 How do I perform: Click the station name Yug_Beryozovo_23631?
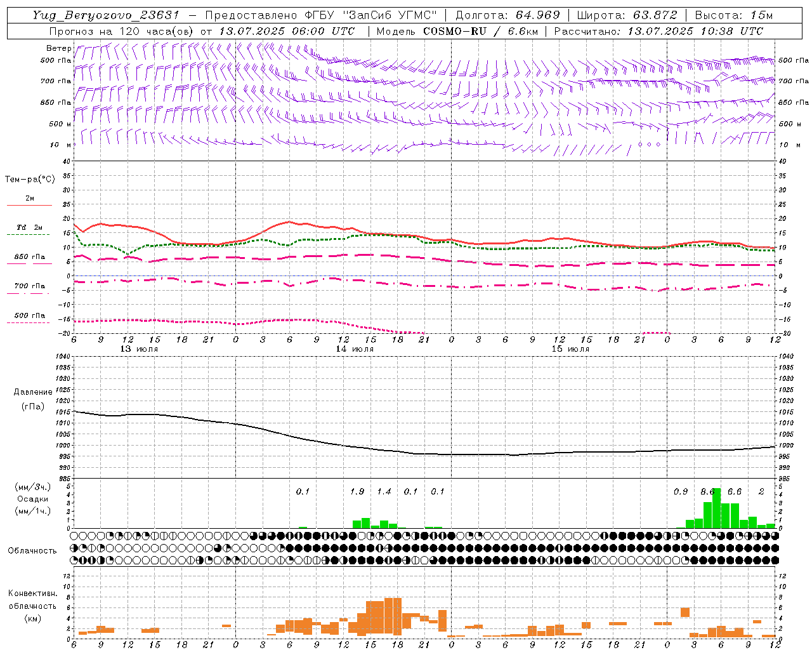click(106, 15)
